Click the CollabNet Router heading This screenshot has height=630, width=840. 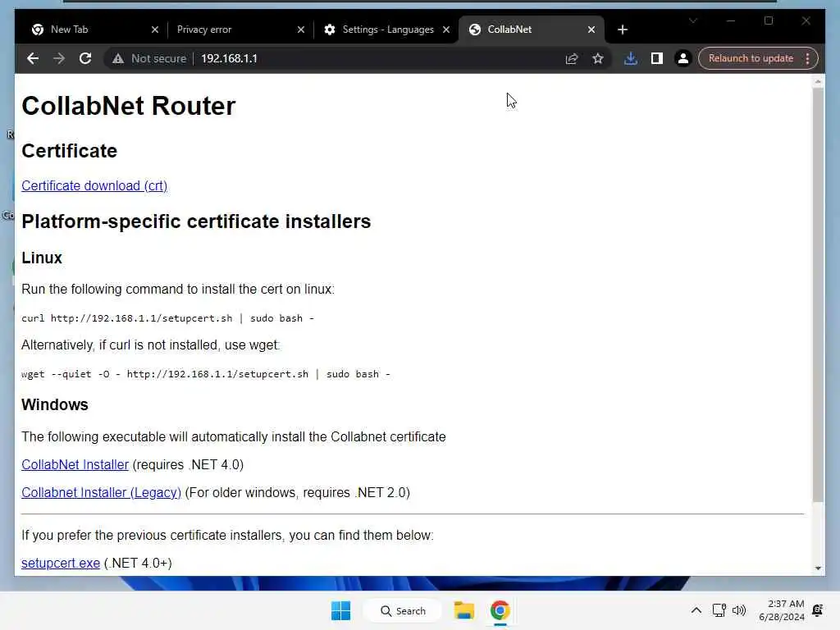tap(129, 106)
